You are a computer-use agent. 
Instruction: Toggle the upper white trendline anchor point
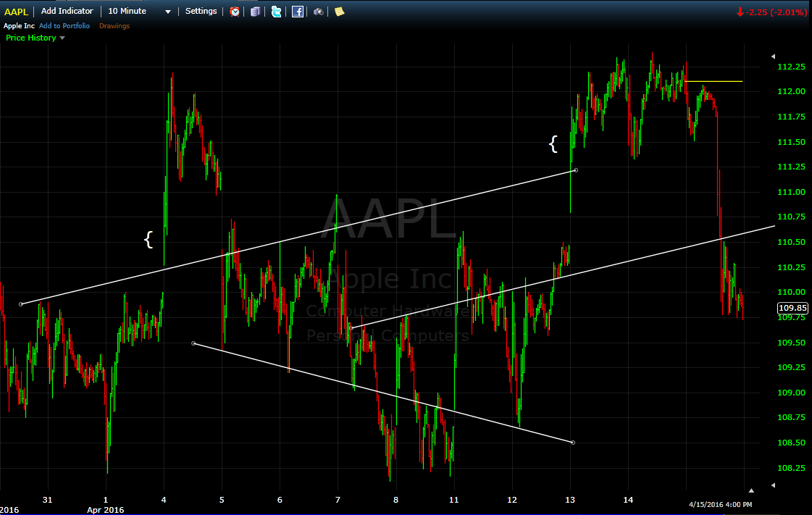pyautogui.click(x=576, y=170)
